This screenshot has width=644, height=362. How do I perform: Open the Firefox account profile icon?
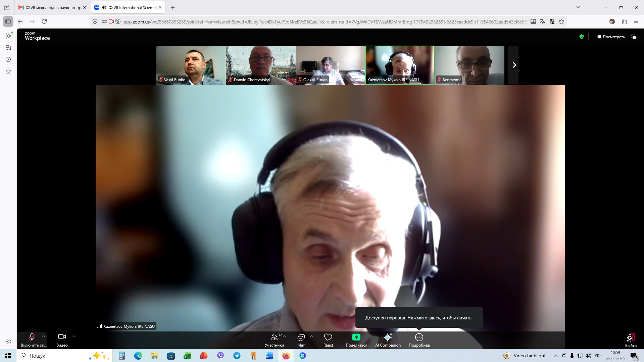[x=612, y=21]
